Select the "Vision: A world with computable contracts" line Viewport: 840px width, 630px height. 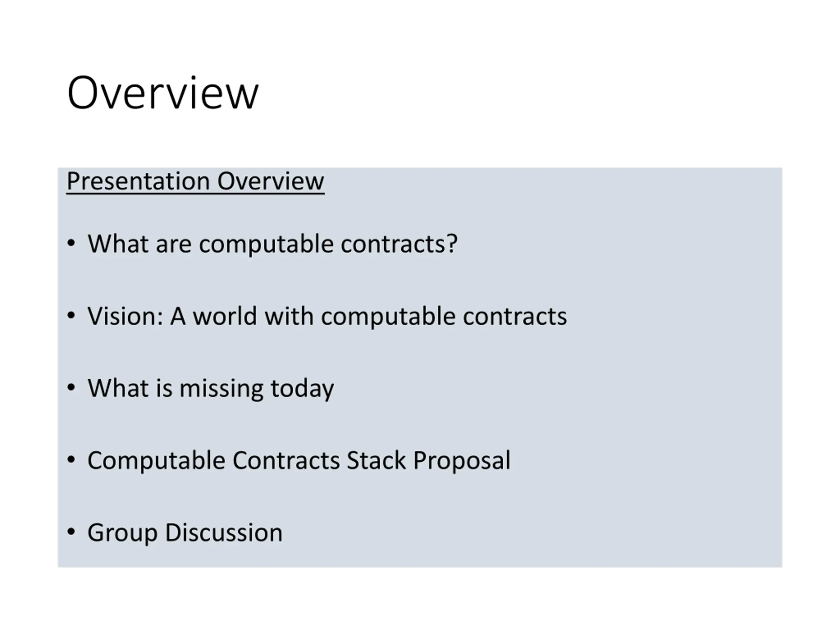327,316
